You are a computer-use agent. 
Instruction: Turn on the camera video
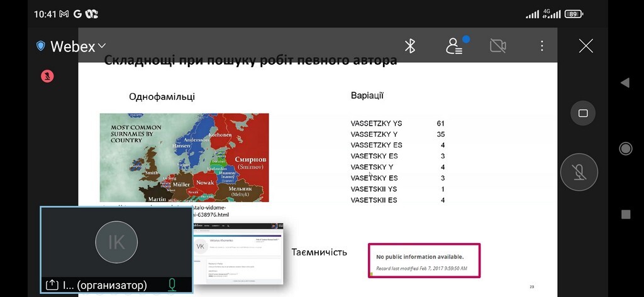[498, 46]
